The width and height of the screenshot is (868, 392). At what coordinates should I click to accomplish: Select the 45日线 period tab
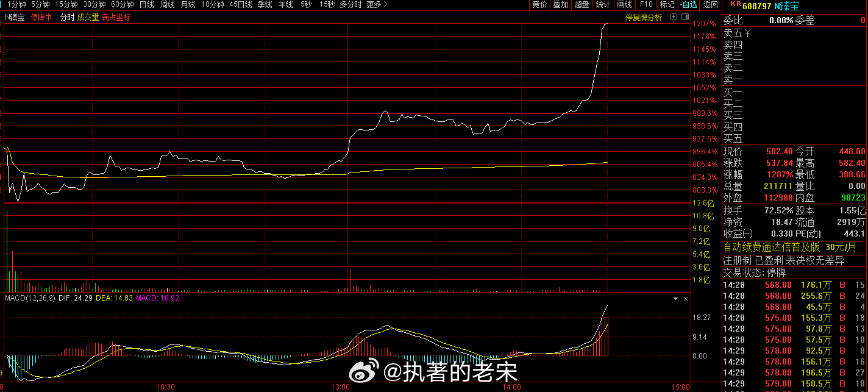coord(241,4)
